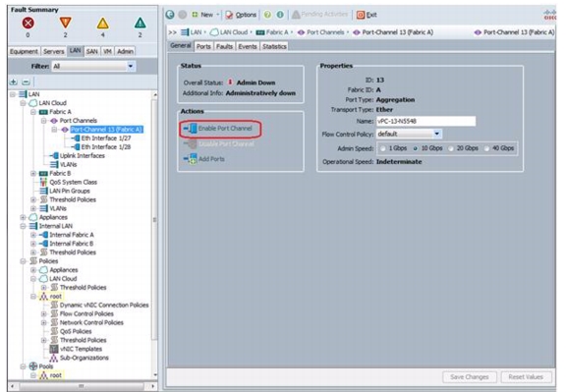Screen dimensions: 566x392
Task: Click the green help question icon
Action: click(x=267, y=15)
